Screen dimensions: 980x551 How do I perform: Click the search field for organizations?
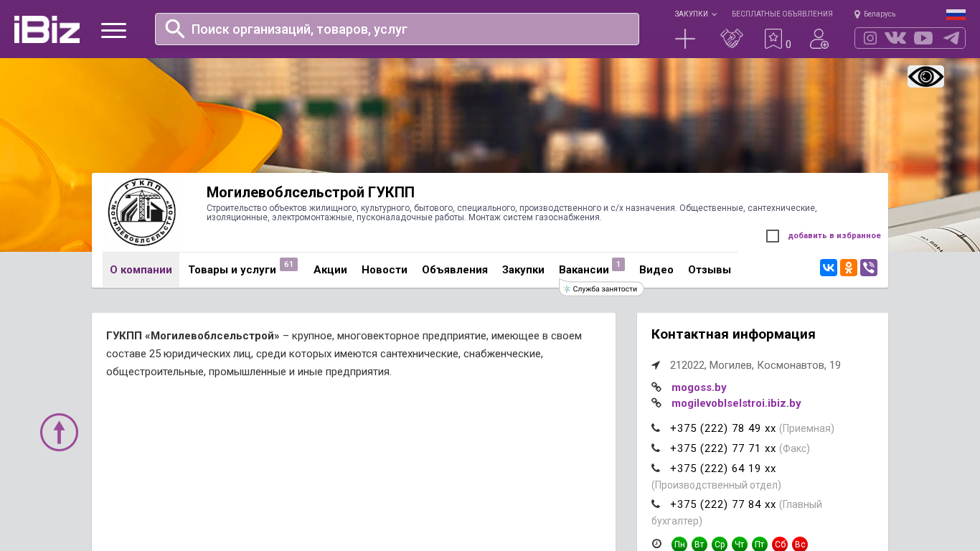point(397,29)
